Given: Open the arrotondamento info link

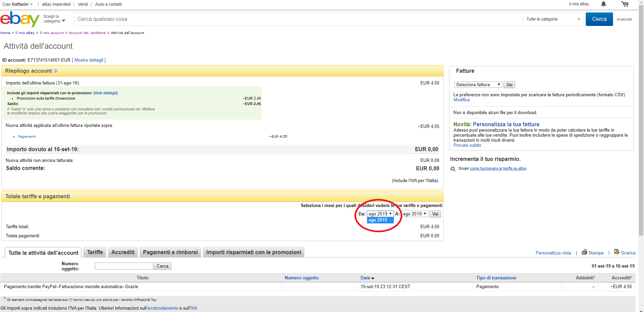Looking at the screenshot, I should click(x=163, y=308).
